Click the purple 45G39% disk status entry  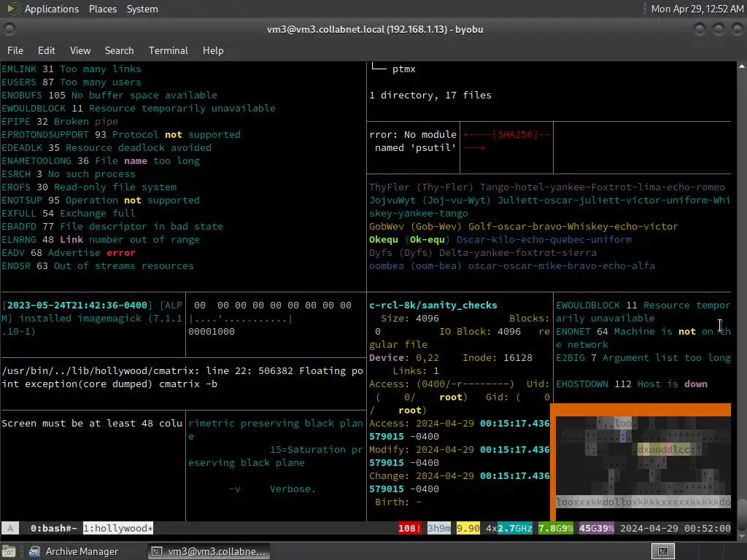point(597,528)
